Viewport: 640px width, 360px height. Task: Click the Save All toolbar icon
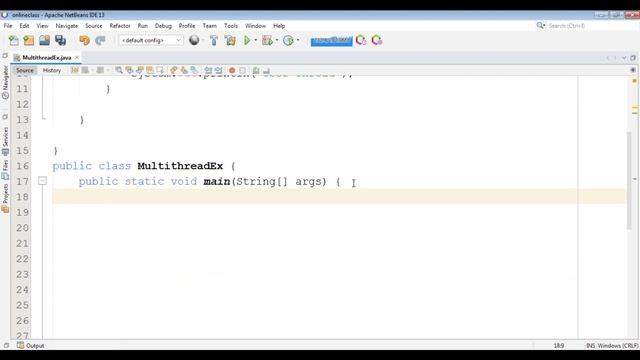60,40
